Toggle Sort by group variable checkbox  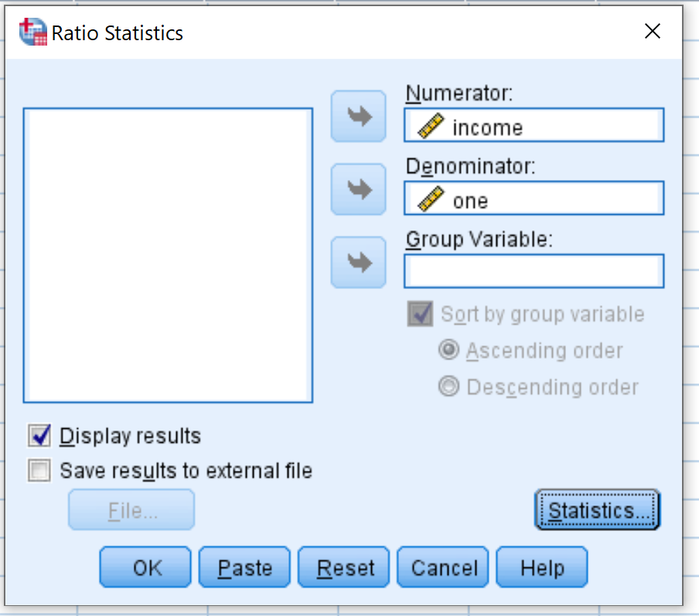[420, 314]
